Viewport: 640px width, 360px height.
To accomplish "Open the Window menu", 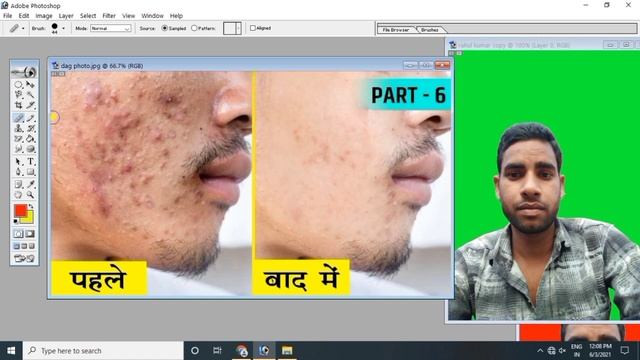I will (x=152, y=16).
